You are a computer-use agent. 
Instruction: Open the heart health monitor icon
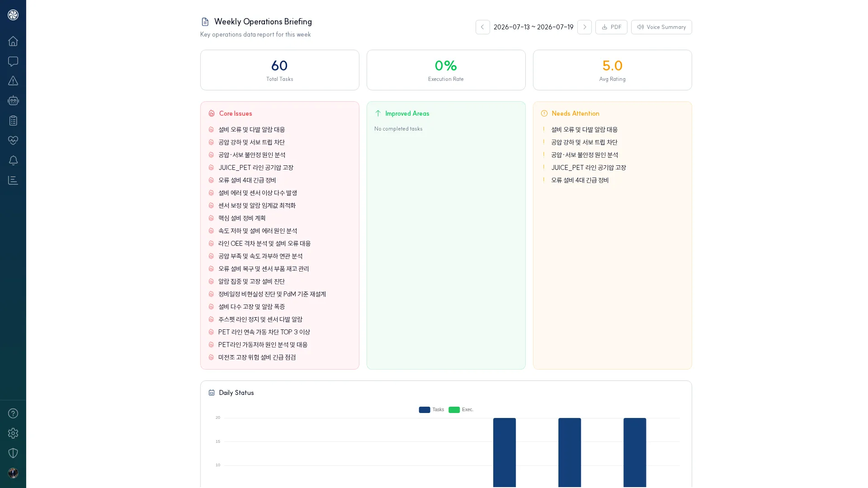13,141
